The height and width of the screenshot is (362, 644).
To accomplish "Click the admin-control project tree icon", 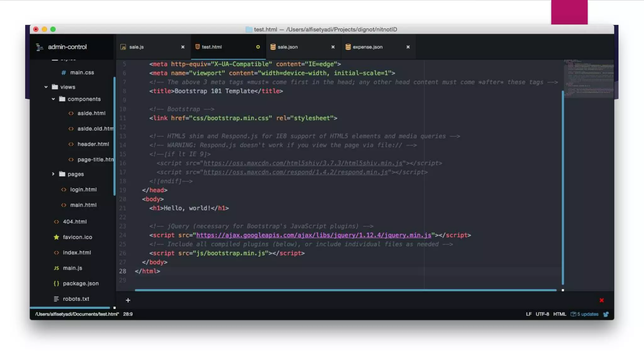I will tap(40, 47).
